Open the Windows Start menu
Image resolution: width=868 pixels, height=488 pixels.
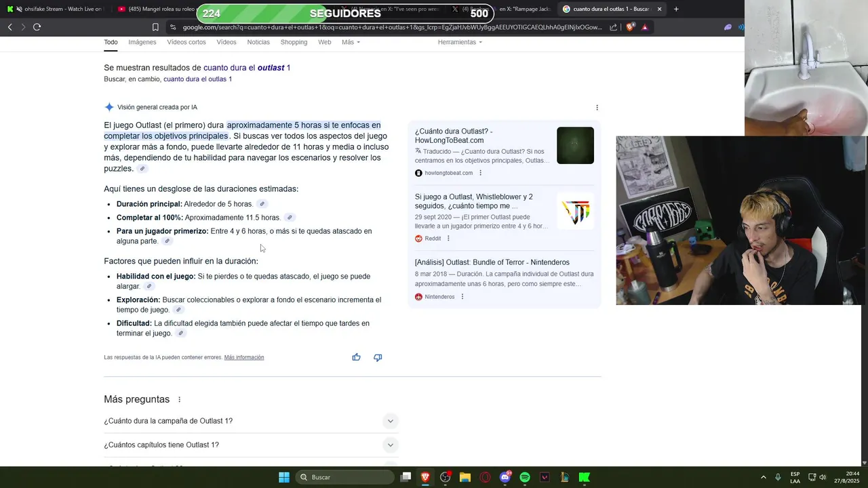[284, 477]
